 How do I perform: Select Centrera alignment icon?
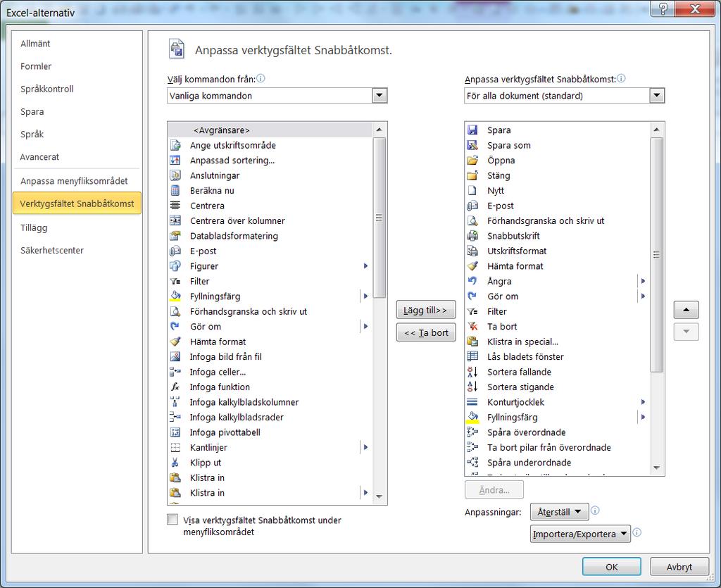175,206
